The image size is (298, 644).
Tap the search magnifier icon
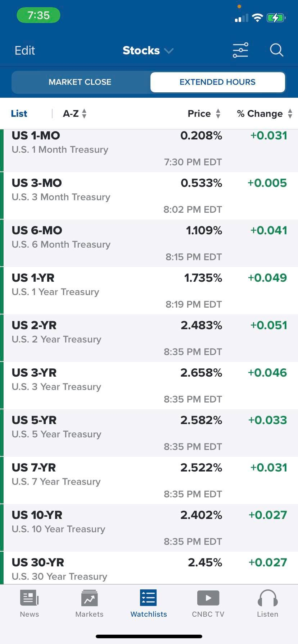(x=276, y=50)
